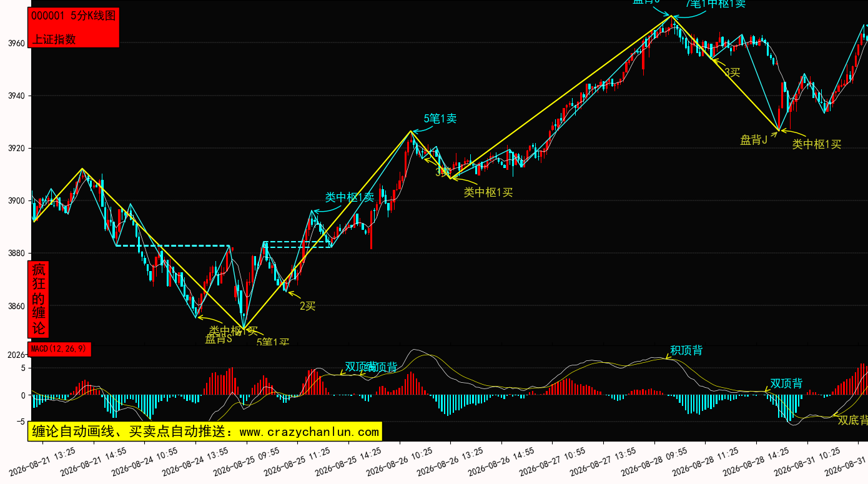Click the 3960 price axis label
This screenshot has width=868, height=484.
16,43
